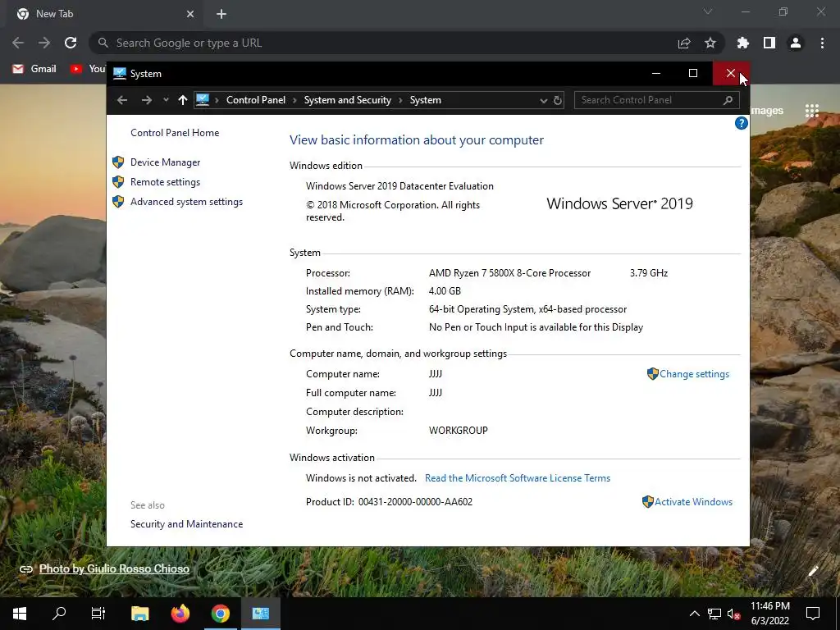Screen dimensions: 840x630
Task: Toggle Chrome side panel
Action: 769,43
